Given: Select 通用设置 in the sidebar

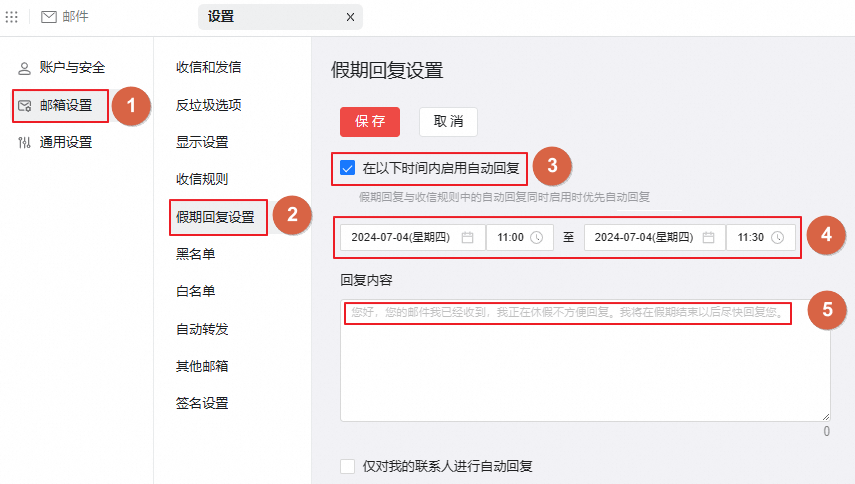Looking at the screenshot, I should pyautogui.click(x=65, y=142).
